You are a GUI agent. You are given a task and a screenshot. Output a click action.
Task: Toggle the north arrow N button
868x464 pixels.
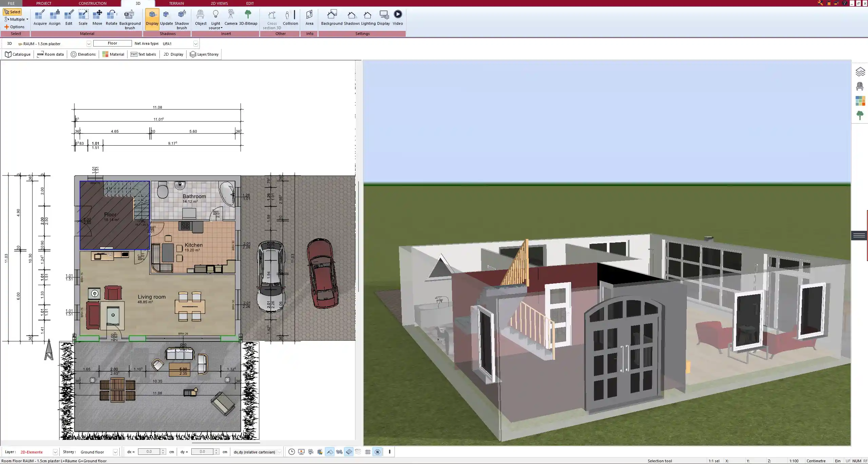(377, 452)
